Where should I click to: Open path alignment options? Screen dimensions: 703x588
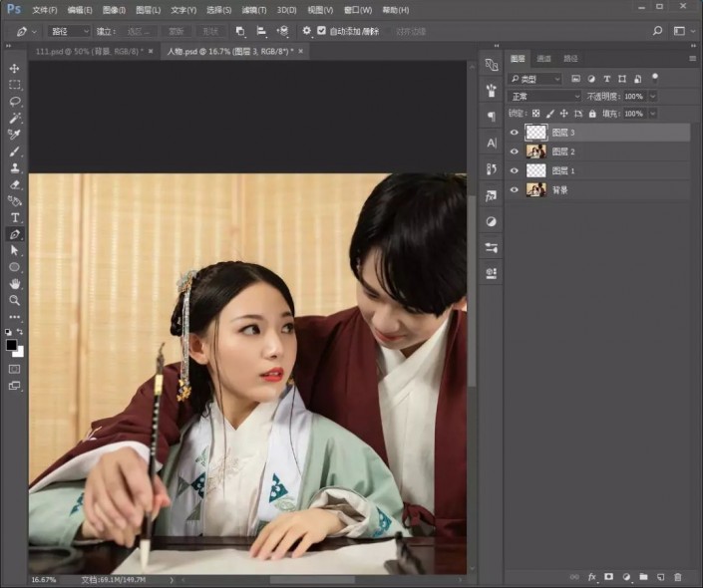point(261,31)
